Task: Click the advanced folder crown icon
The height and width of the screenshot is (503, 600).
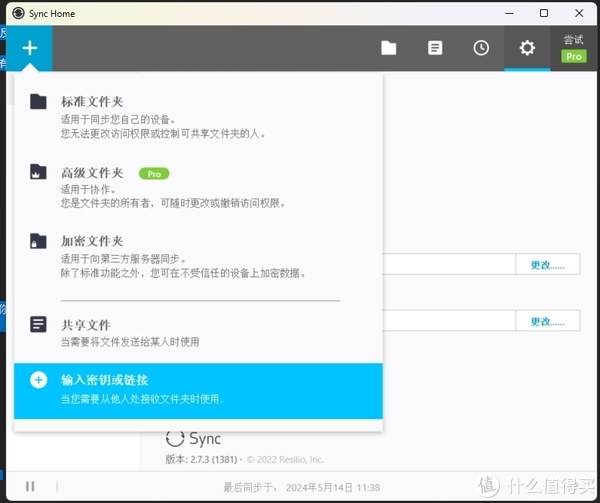Action: click(38, 172)
